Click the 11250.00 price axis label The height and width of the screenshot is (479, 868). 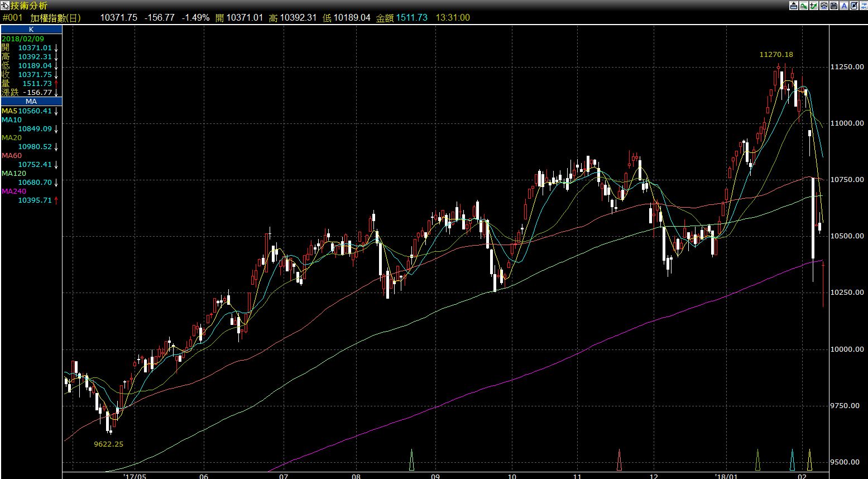coord(848,67)
